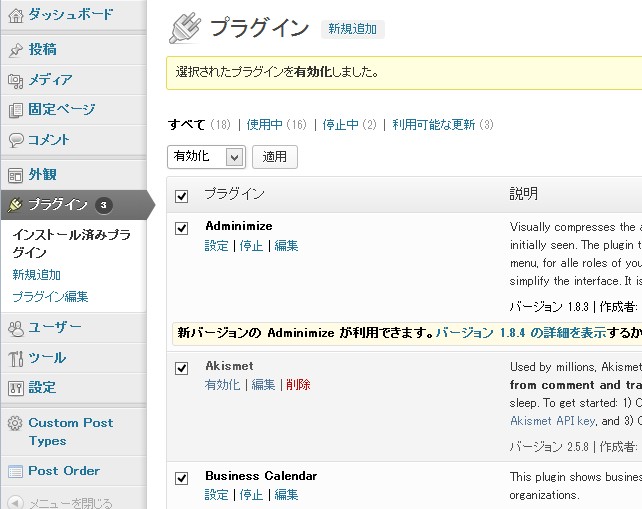The image size is (642, 509).
Task: Click 有効化 to activate Akismet
Action: [222, 385]
